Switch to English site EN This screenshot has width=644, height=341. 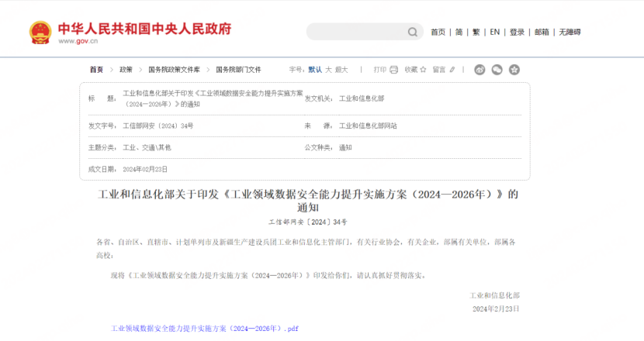pyautogui.click(x=494, y=32)
